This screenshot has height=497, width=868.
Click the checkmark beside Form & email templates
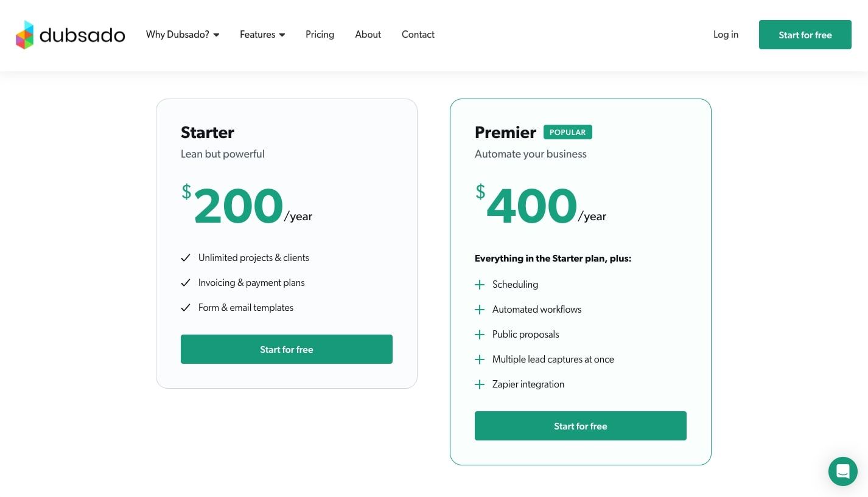click(186, 308)
